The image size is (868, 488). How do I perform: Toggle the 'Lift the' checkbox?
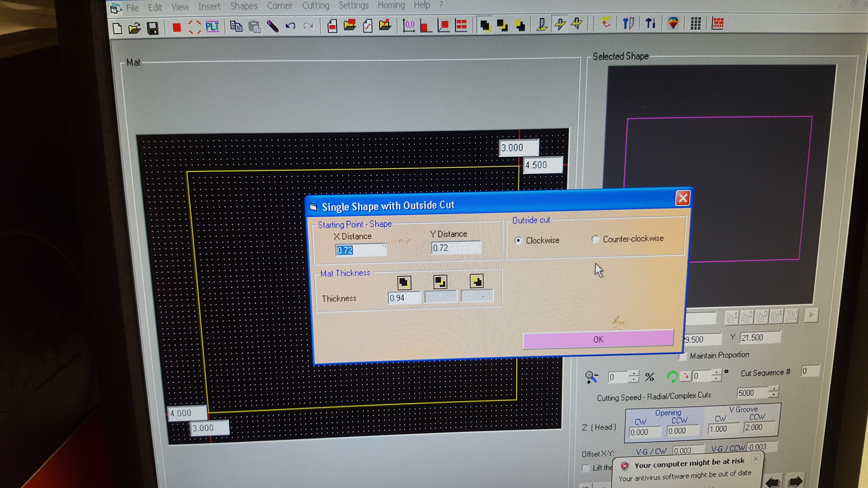[x=586, y=468]
